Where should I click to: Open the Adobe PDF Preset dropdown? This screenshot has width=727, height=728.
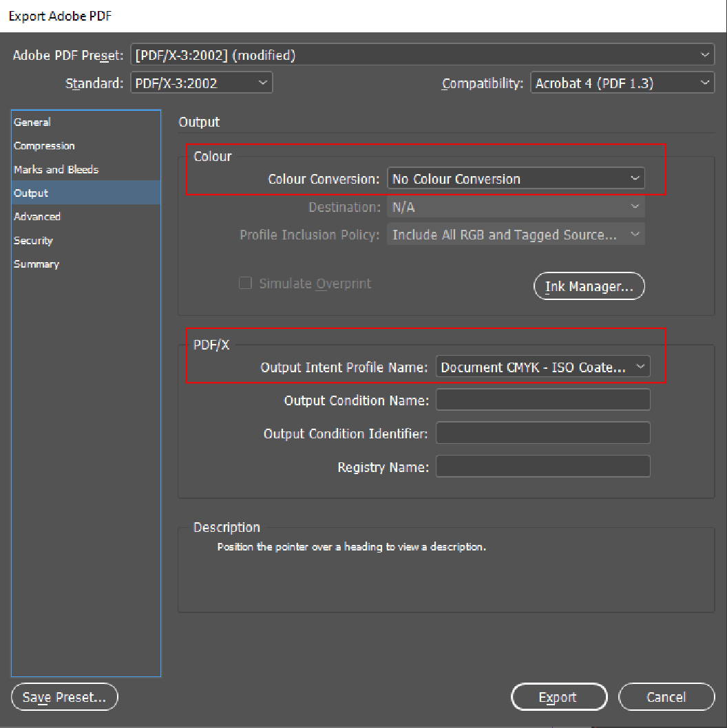coord(423,55)
